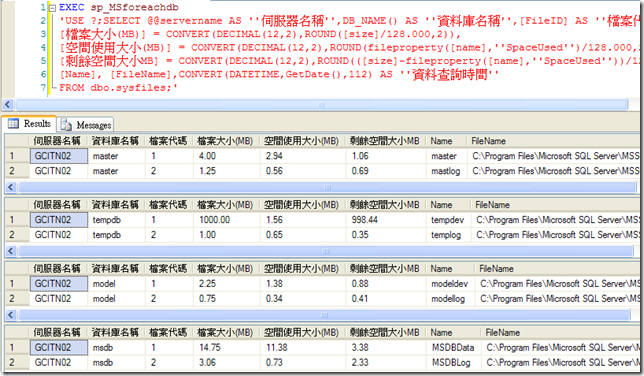Click the modeldev name cell
Screen dimensions: 644x376
(451, 284)
